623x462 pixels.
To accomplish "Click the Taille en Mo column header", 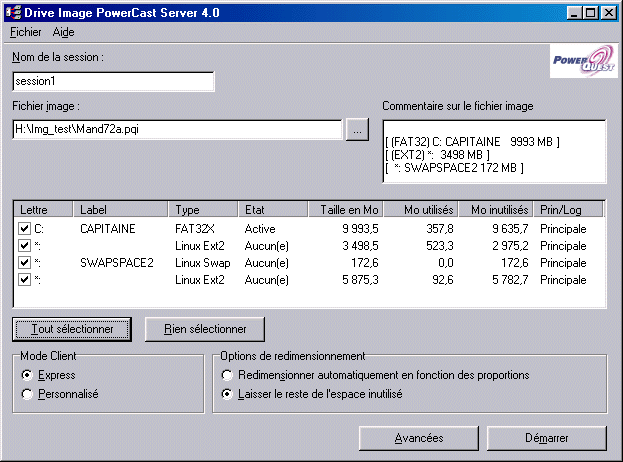I will (346, 209).
